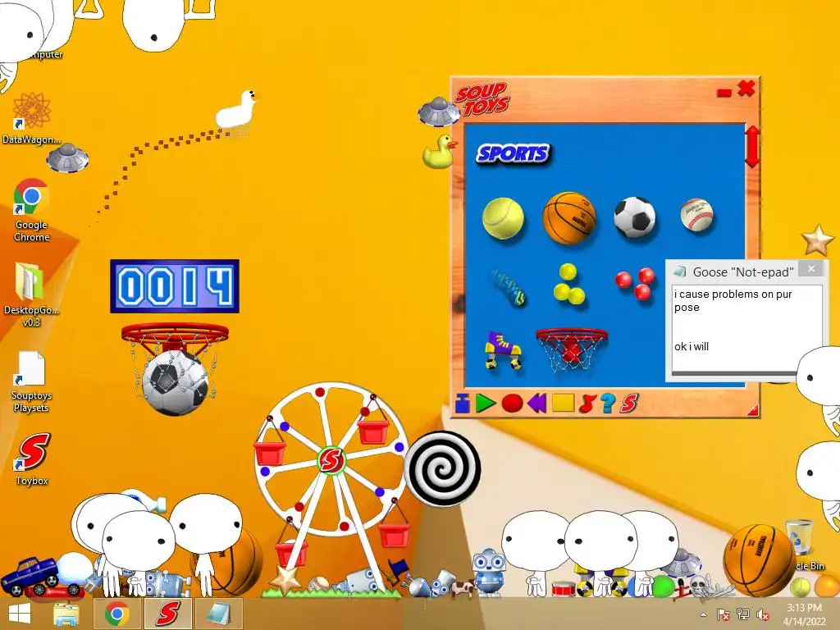
Task: Click the Soup Toys window corner grip
Action: (753, 410)
